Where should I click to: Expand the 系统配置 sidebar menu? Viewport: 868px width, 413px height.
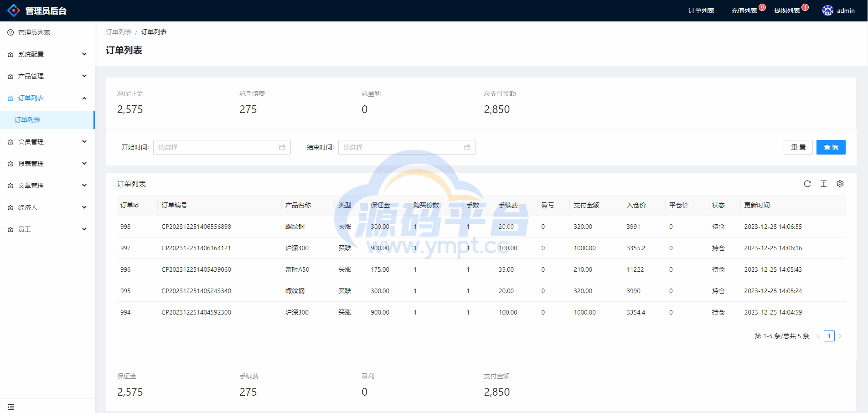(47, 54)
